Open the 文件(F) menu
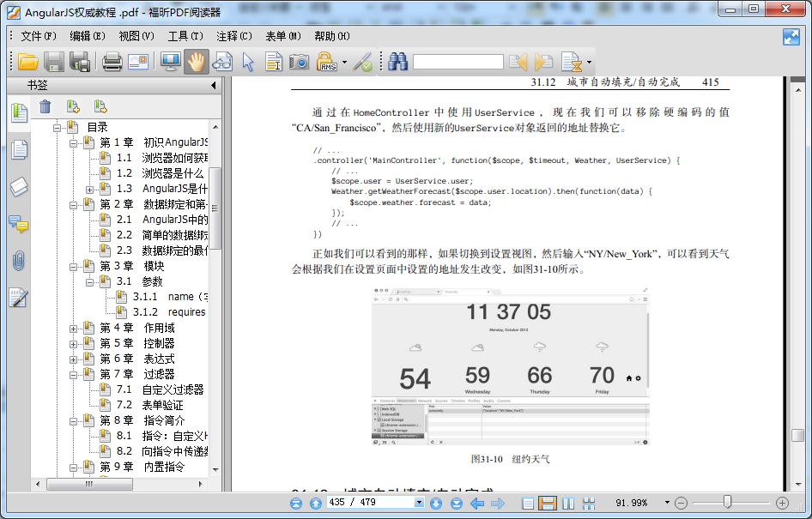Image resolution: width=812 pixels, height=519 pixels. pyautogui.click(x=39, y=36)
